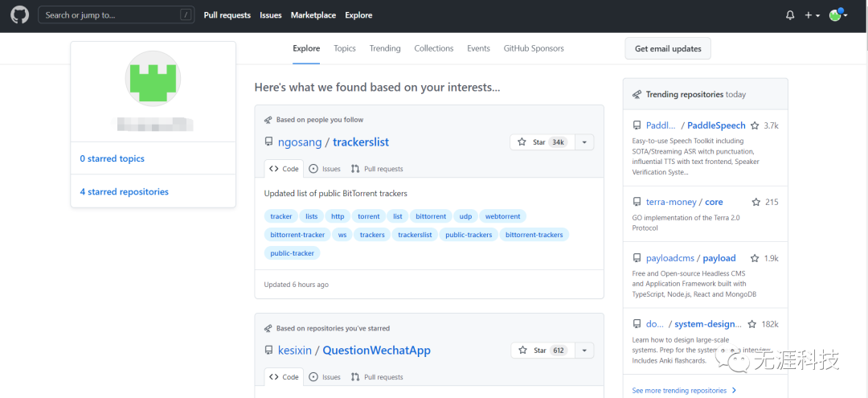Click repo icon beside kesixin / QuestionWechatApp
This screenshot has height=398, width=868.
268,350
